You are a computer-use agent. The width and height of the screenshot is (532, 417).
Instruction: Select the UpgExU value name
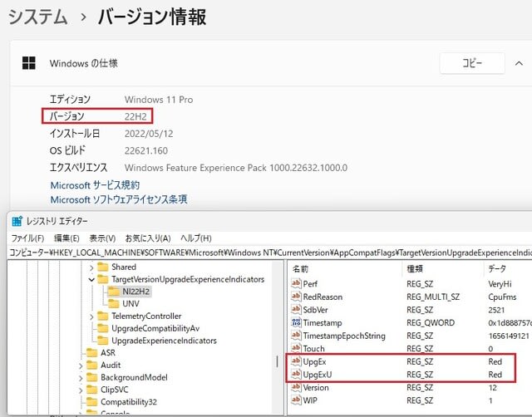pyautogui.click(x=318, y=375)
